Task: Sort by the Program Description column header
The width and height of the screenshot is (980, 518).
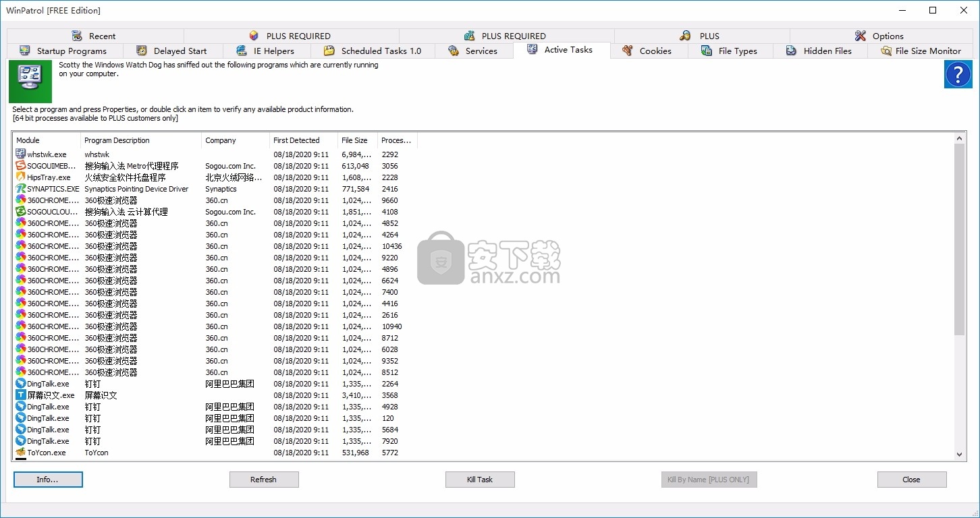Action: (x=141, y=140)
